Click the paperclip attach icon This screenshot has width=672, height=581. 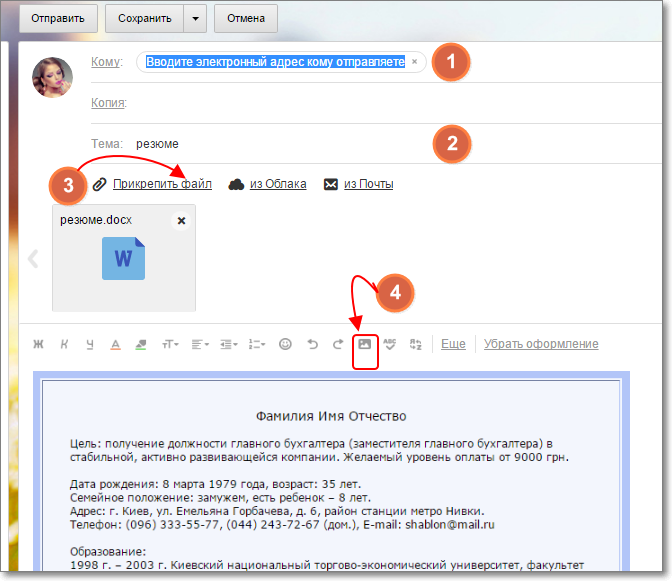coord(99,184)
